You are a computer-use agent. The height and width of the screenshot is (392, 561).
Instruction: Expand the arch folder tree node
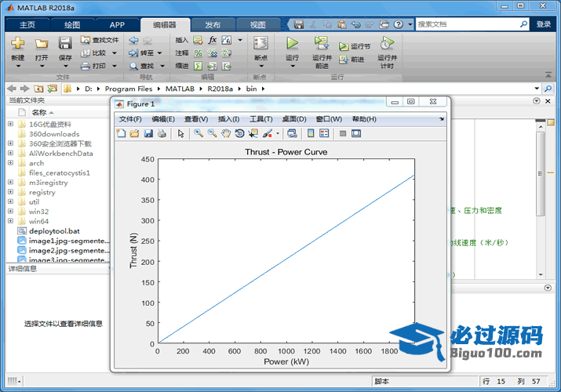pos(10,162)
